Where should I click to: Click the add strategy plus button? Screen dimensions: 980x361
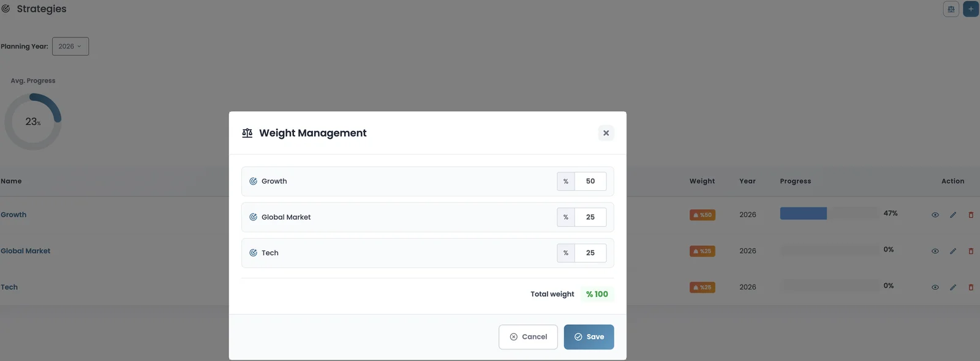[971, 9]
